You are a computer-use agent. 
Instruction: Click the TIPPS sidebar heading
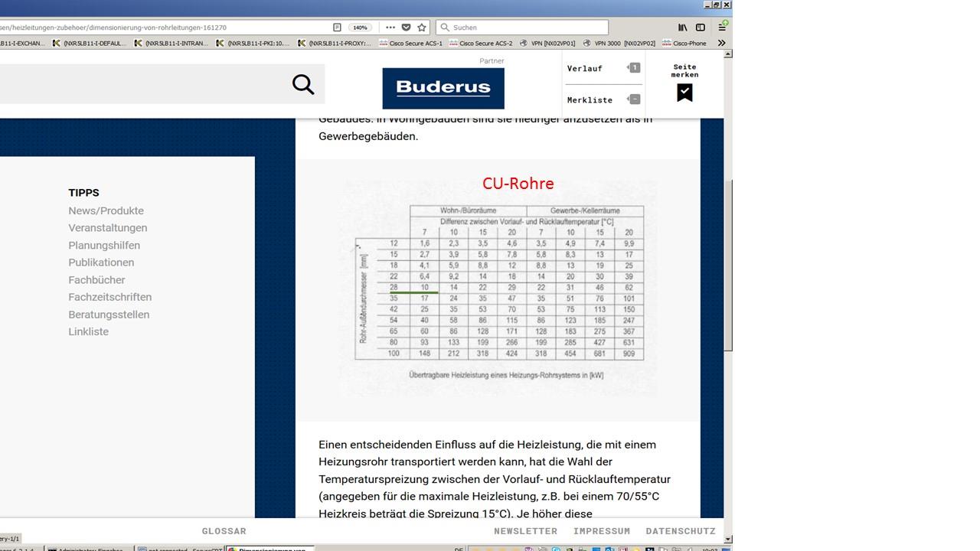point(83,193)
